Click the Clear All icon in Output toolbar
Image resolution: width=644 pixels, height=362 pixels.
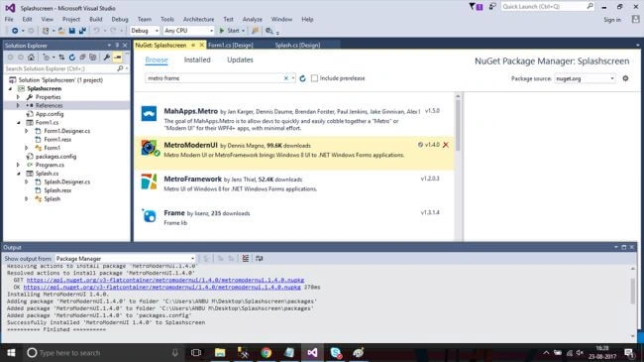(x=245, y=258)
